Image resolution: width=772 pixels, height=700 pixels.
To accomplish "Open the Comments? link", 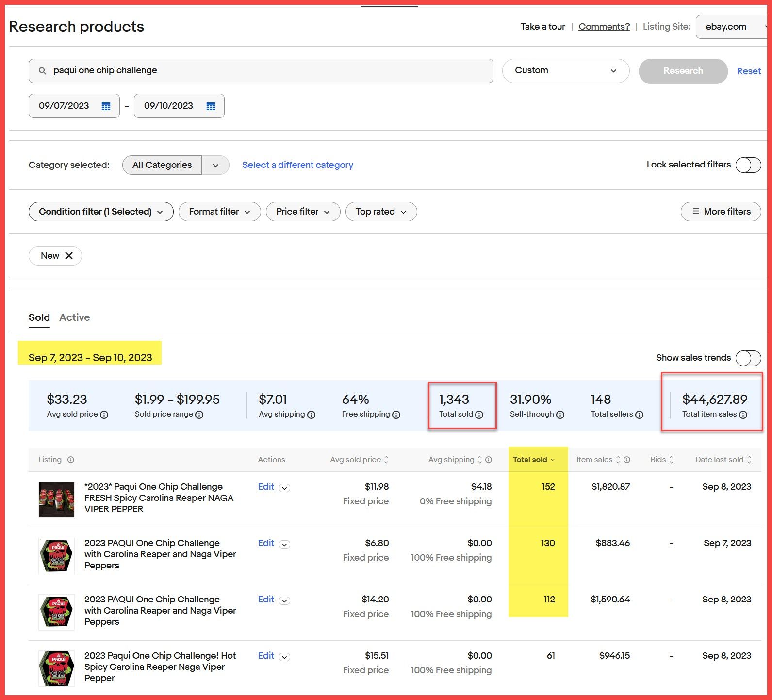I will pos(604,27).
